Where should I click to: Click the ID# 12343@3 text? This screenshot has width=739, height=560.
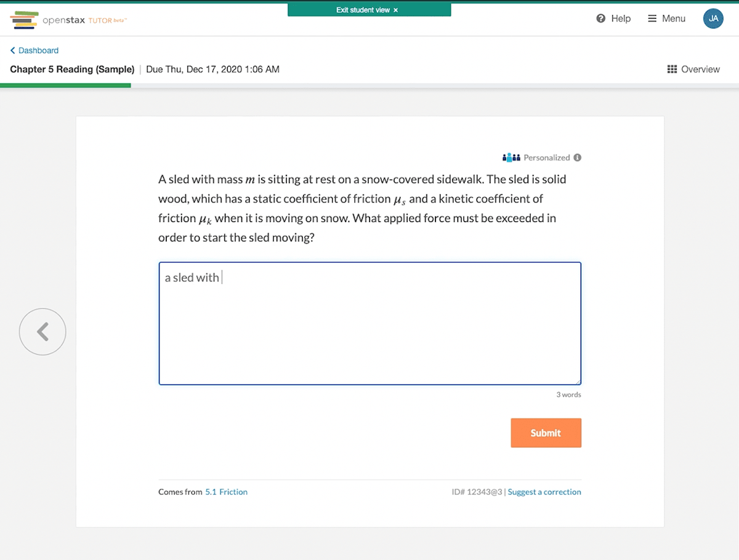(477, 492)
